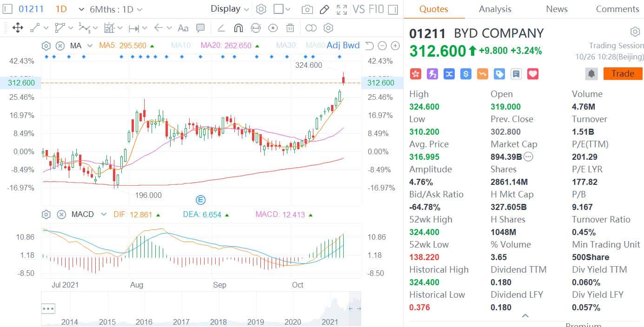Add BYD to favorites with the heart icon

[x=532, y=73]
